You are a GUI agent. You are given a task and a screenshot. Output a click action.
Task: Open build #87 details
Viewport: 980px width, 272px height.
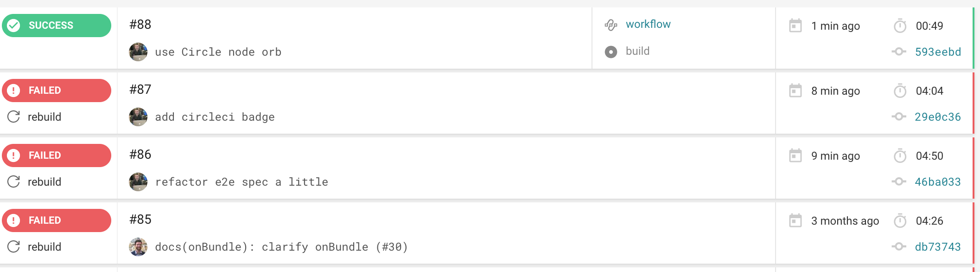(x=140, y=90)
